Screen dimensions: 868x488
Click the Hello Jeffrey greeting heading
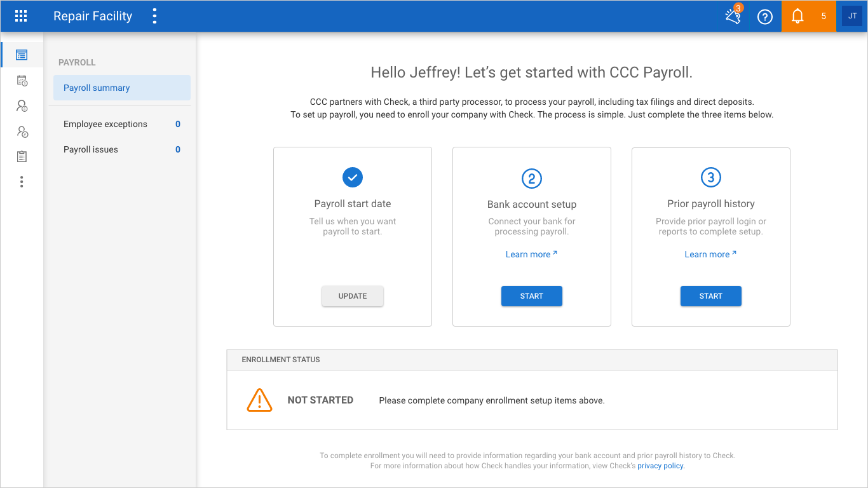[532, 72]
